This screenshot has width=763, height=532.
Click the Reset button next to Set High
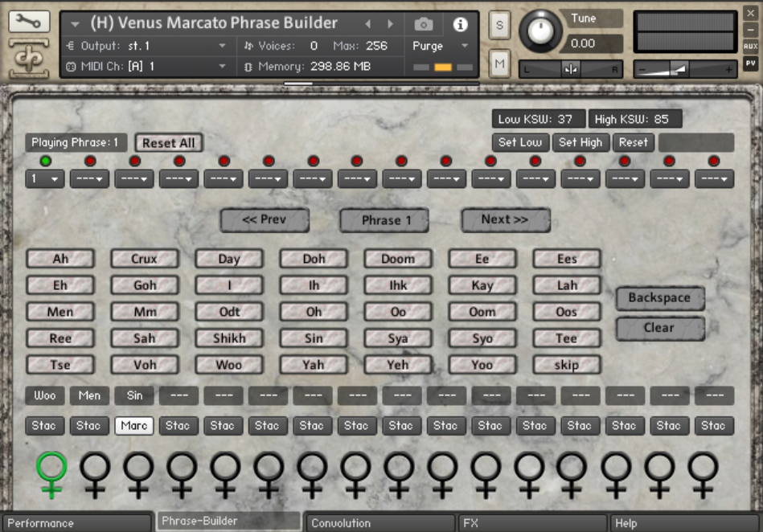pyautogui.click(x=633, y=142)
